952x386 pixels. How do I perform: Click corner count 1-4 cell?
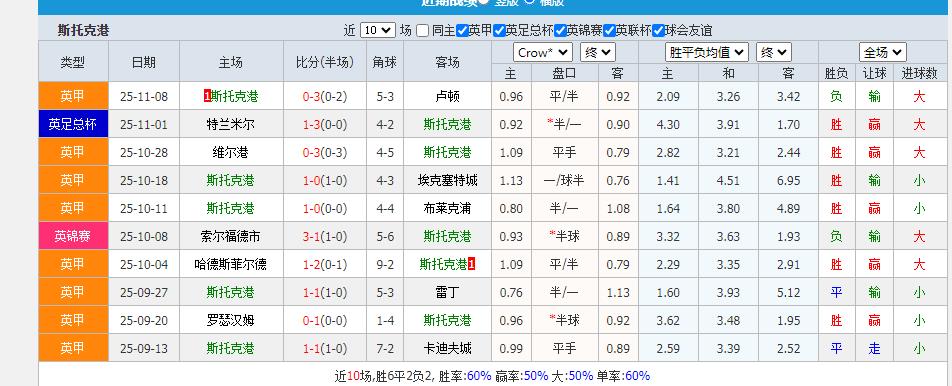click(x=385, y=320)
